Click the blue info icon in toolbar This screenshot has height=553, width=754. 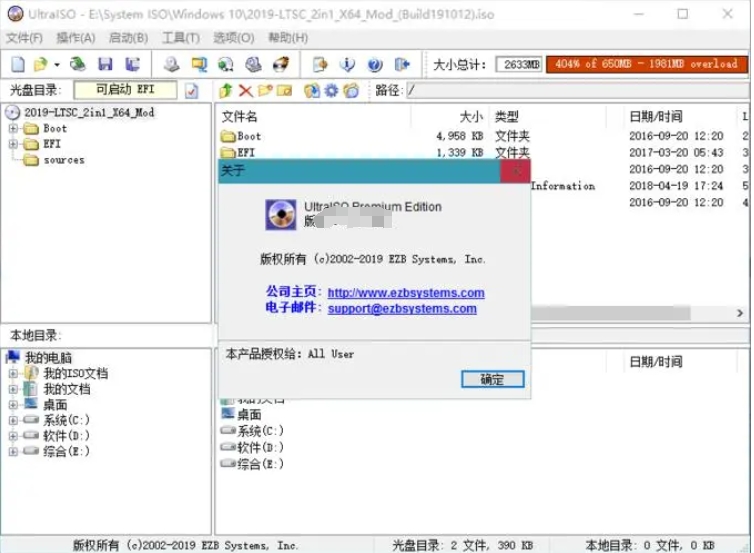[347, 64]
